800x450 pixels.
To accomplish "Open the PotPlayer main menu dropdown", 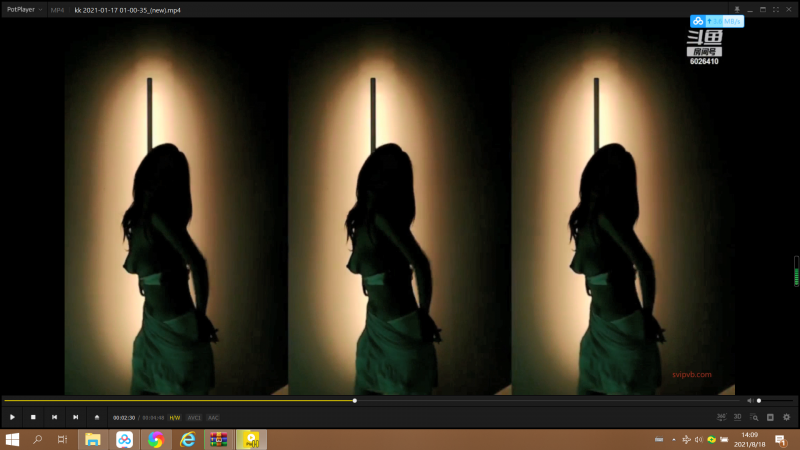I will click(25, 9).
